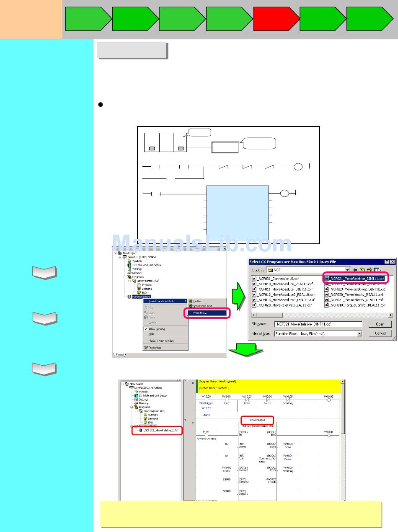Select the greyed Copy menu entry
Screen dimensions: 398x532
(x=165, y=312)
